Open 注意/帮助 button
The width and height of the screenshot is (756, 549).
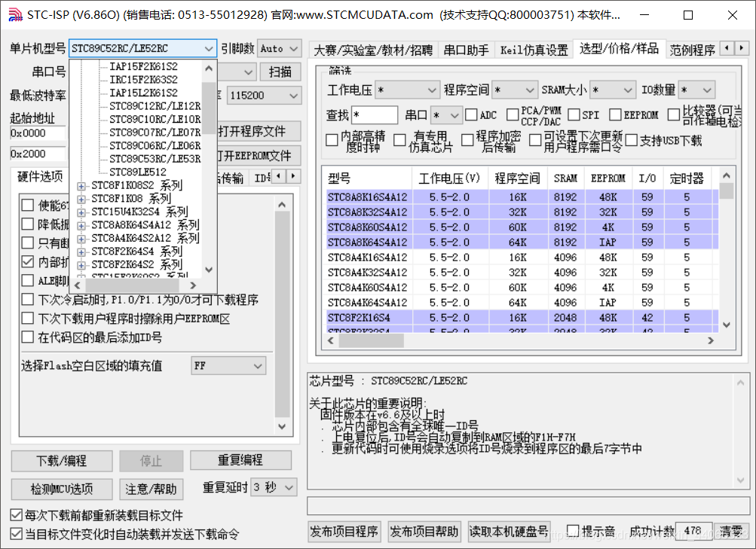tap(152, 490)
